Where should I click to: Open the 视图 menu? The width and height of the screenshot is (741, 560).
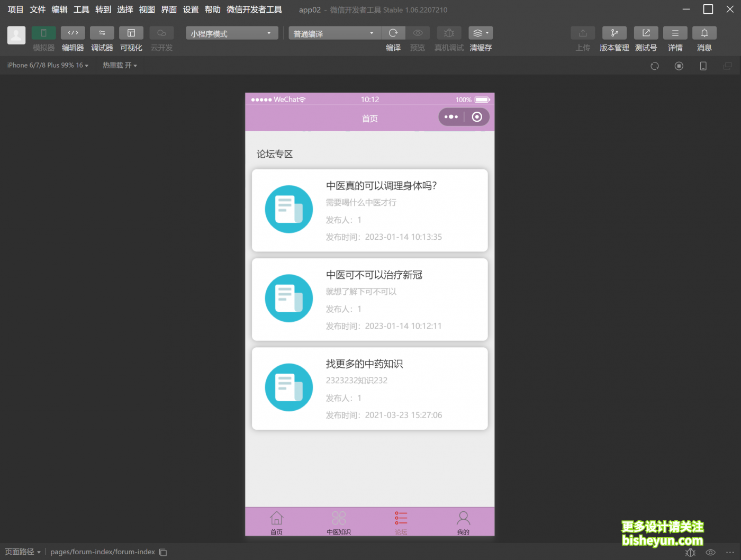pyautogui.click(x=147, y=10)
